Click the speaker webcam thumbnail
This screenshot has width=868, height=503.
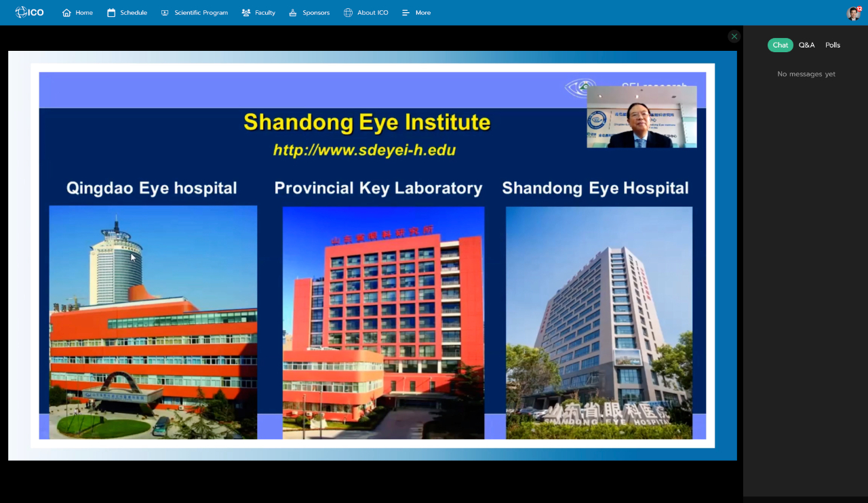coord(642,117)
